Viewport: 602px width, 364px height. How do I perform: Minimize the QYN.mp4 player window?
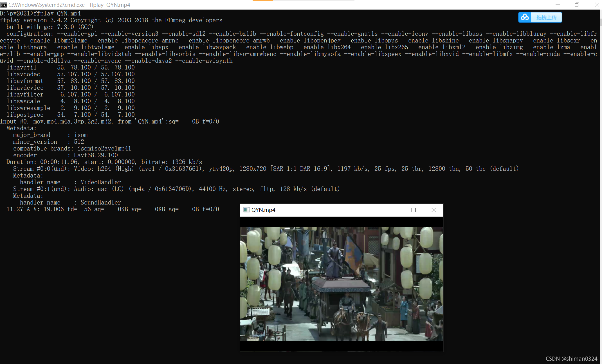(394, 210)
